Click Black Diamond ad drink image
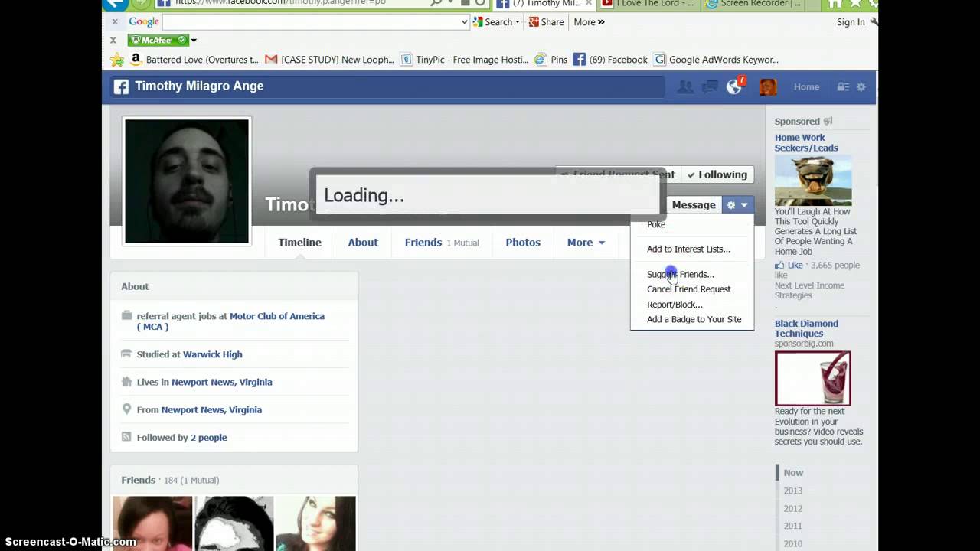This screenshot has width=980, height=551. coord(813,378)
